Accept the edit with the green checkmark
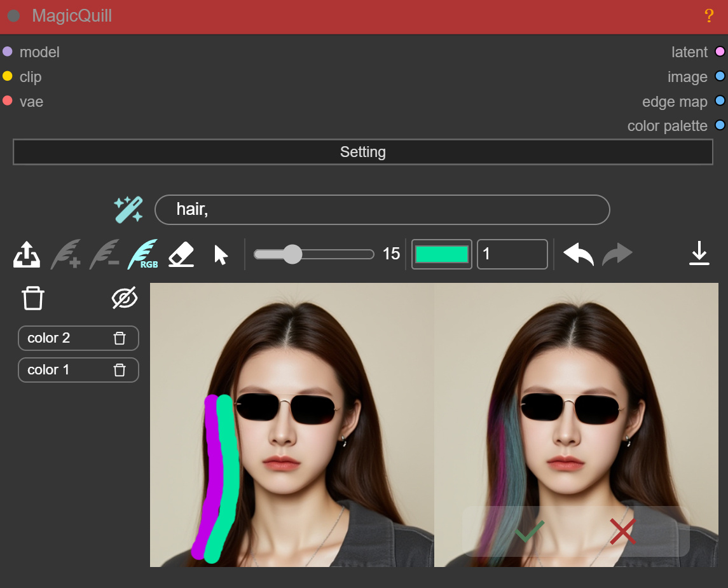728x588 pixels. (x=528, y=531)
